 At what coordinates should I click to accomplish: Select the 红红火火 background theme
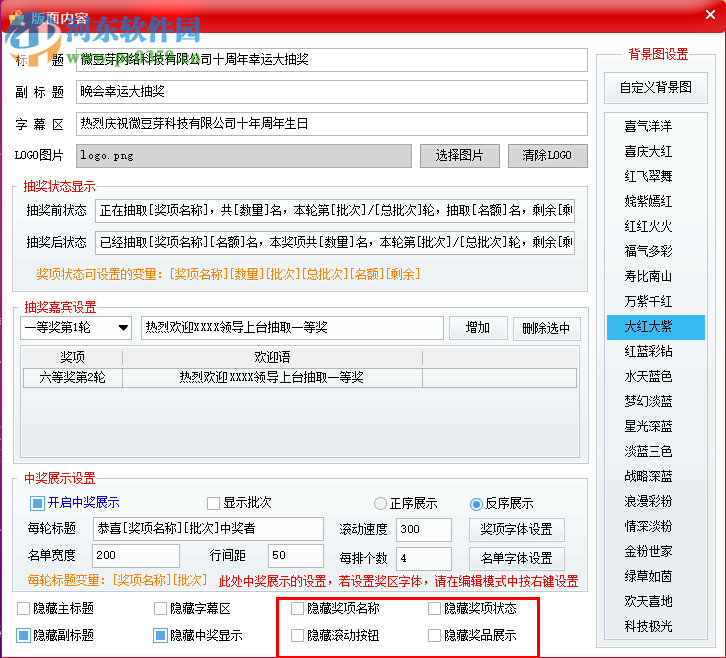pyautogui.click(x=656, y=226)
